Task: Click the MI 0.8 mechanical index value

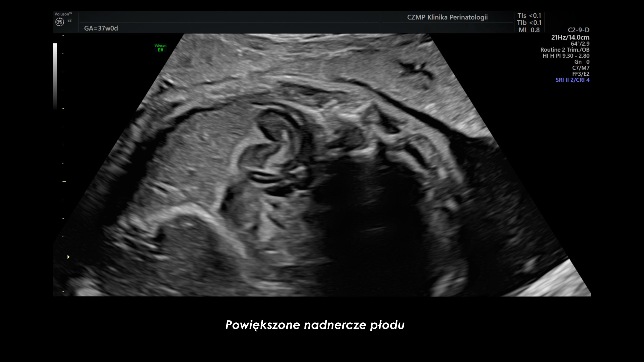Action: 529,30
